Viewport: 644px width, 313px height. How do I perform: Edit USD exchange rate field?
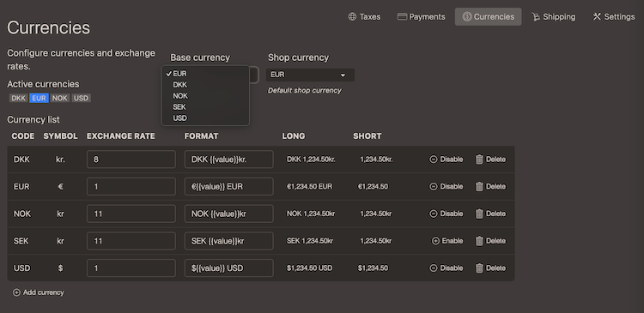pyautogui.click(x=131, y=268)
